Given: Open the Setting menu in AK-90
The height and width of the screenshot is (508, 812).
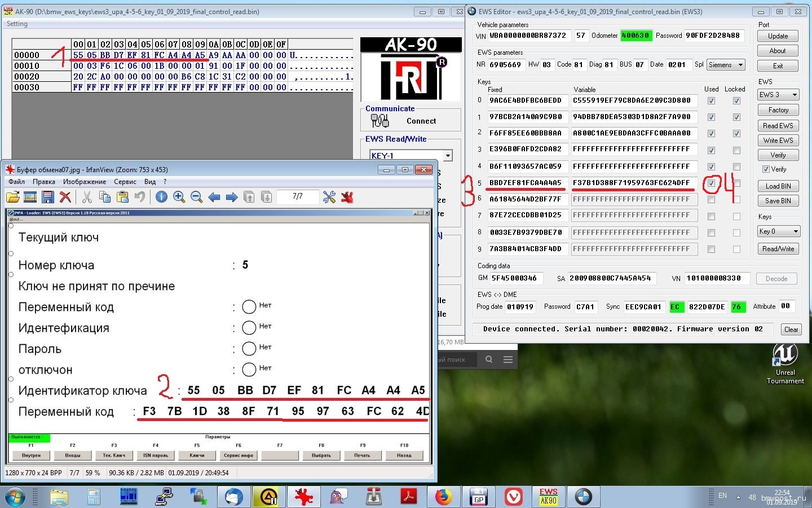Looking at the screenshot, I should (x=17, y=24).
